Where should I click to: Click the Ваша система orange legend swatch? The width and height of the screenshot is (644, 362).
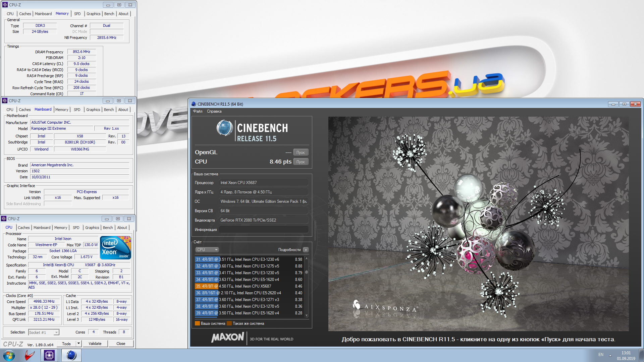[197, 323]
